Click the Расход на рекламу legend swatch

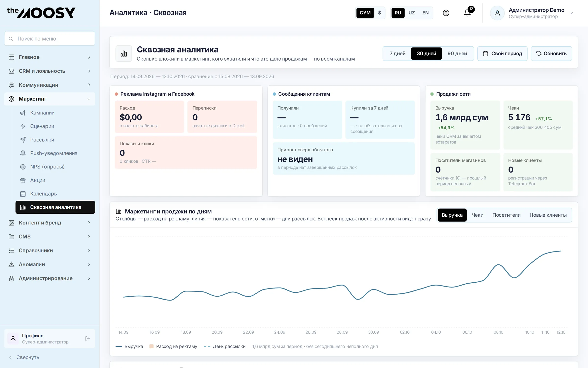point(151,346)
